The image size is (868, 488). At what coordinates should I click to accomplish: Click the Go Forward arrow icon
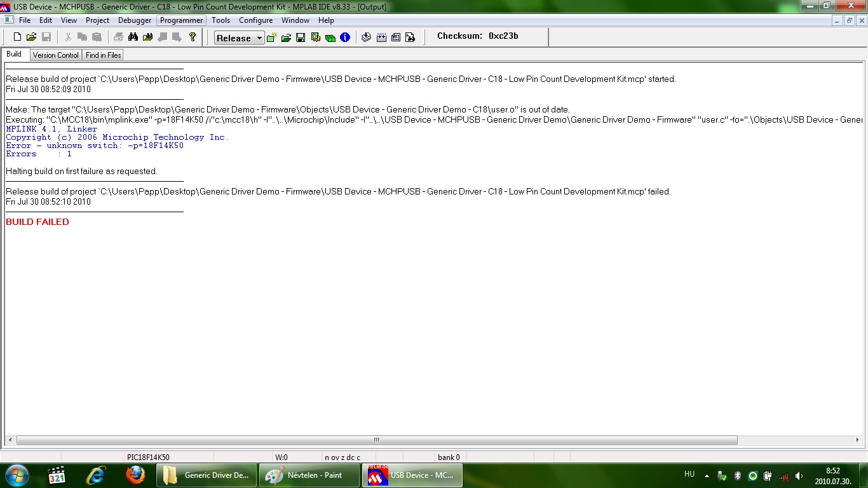pos(177,37)
